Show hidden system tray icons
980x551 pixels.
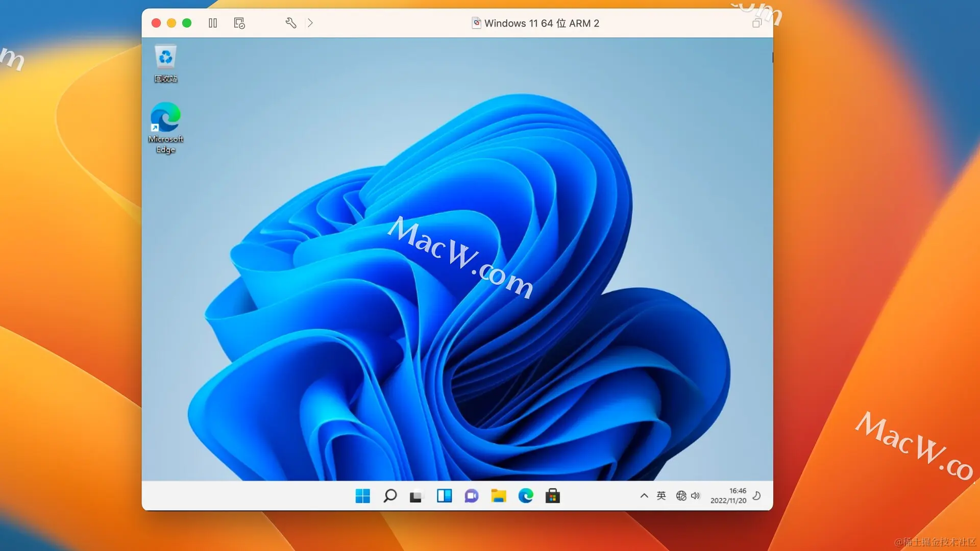point(644,496)
